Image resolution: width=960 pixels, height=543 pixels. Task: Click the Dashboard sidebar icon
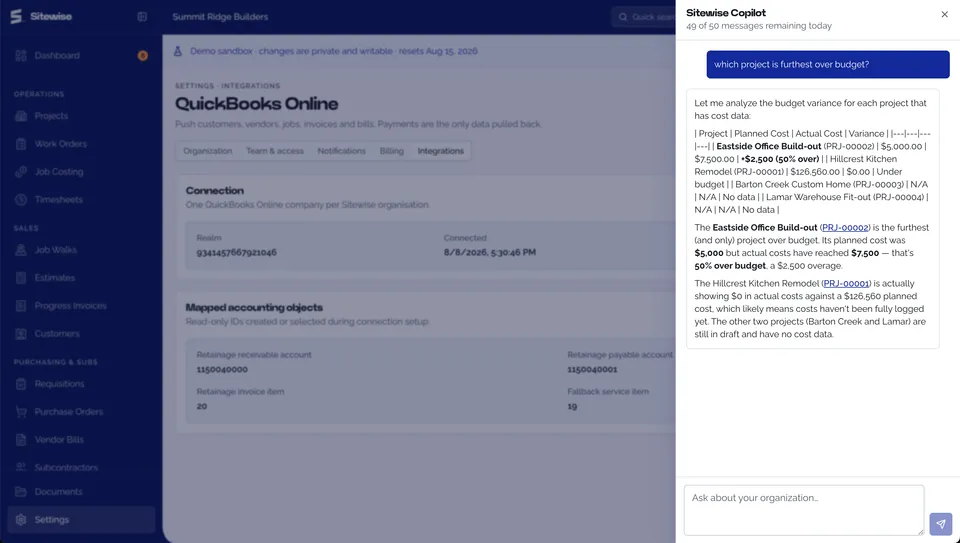click(21, 56)
